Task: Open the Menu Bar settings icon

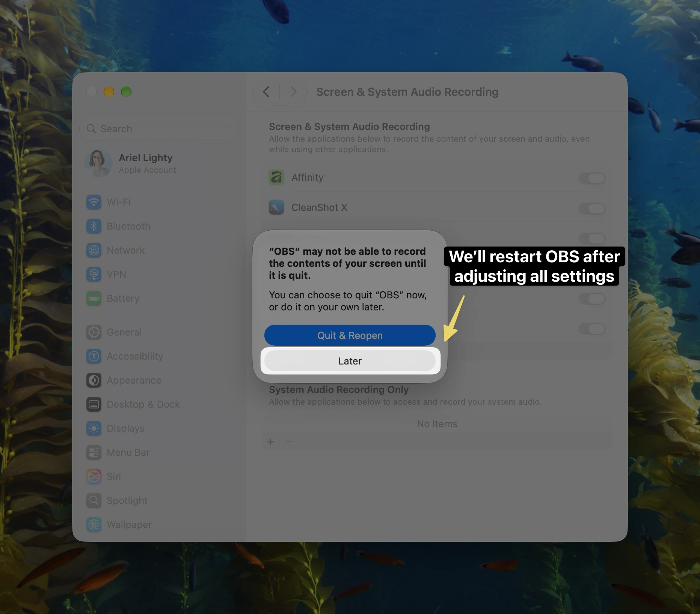Action: [x=94, y=452]
